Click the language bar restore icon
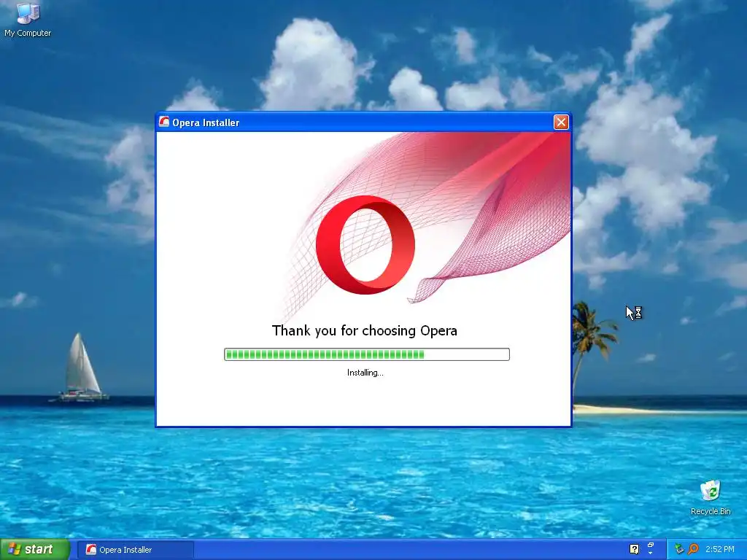This screenshot has width=747, height=560. coord(651,545)
